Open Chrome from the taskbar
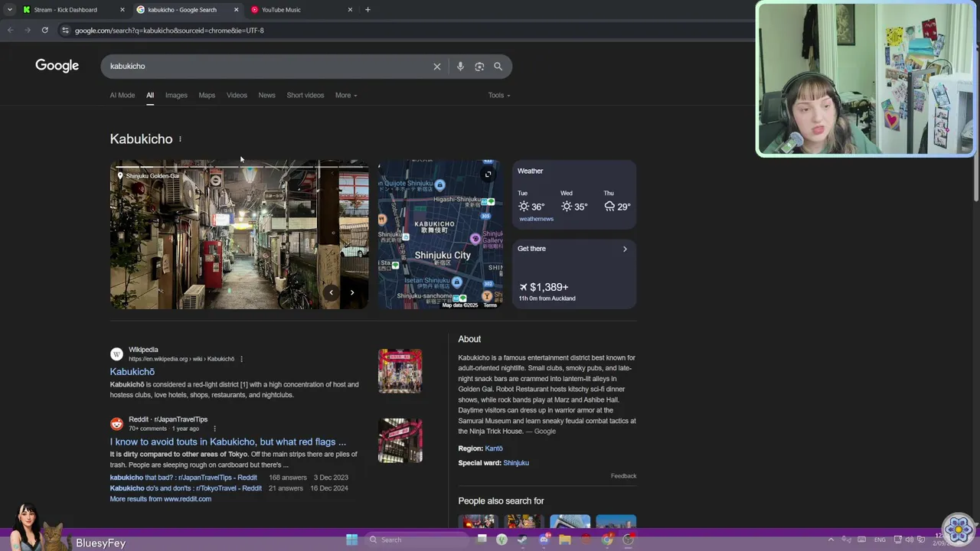980x551 pixels. pos(607,540)
